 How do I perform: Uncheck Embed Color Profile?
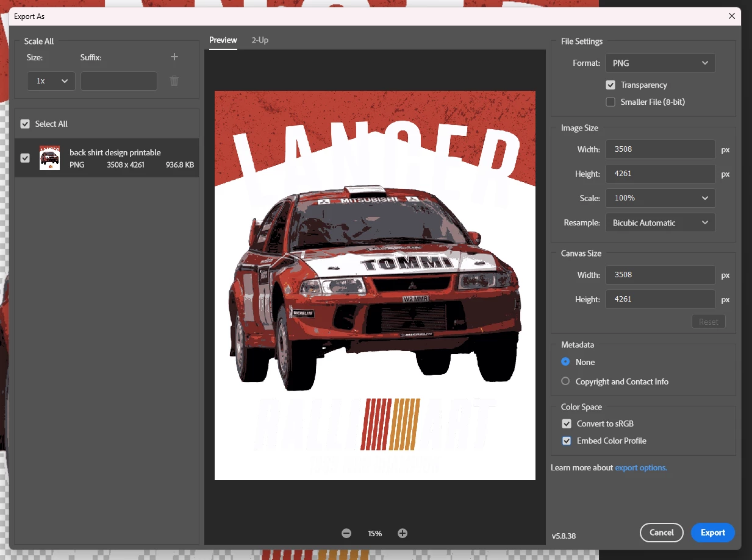(x=567, y=441)
